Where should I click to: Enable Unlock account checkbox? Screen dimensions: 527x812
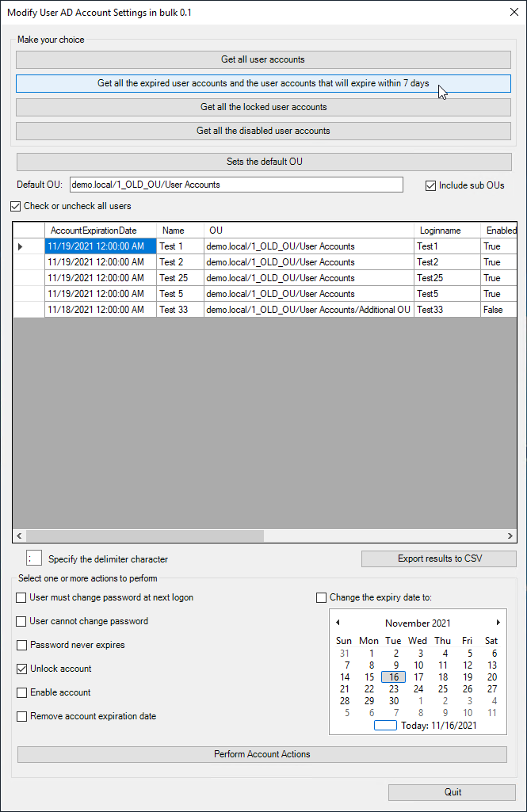point(21,669)
